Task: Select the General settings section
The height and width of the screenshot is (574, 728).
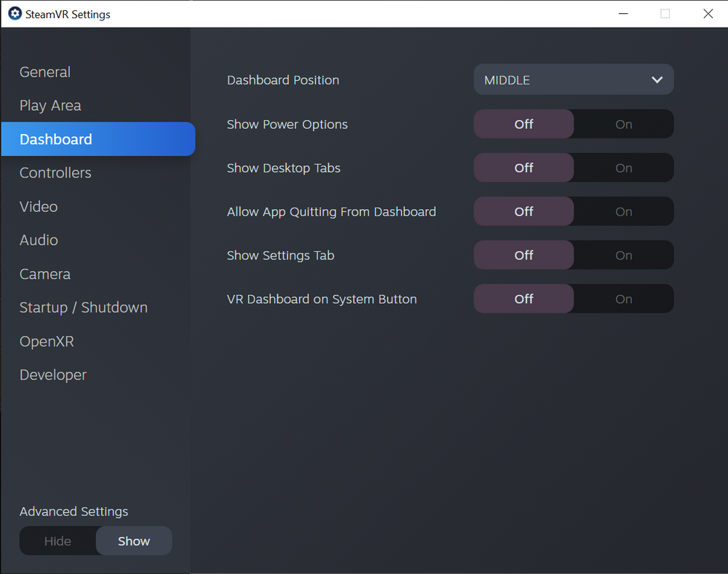Action: pos(45,72)
